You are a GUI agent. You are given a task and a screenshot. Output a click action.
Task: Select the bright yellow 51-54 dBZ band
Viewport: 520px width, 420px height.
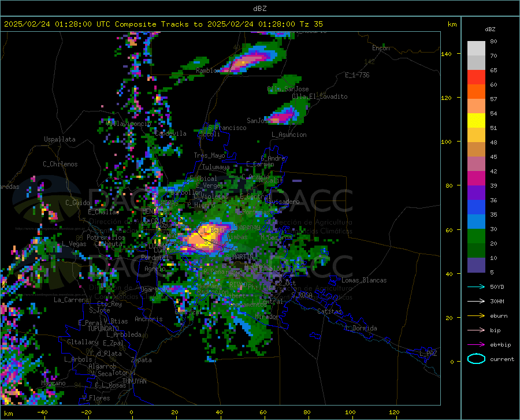click(476, 121)
